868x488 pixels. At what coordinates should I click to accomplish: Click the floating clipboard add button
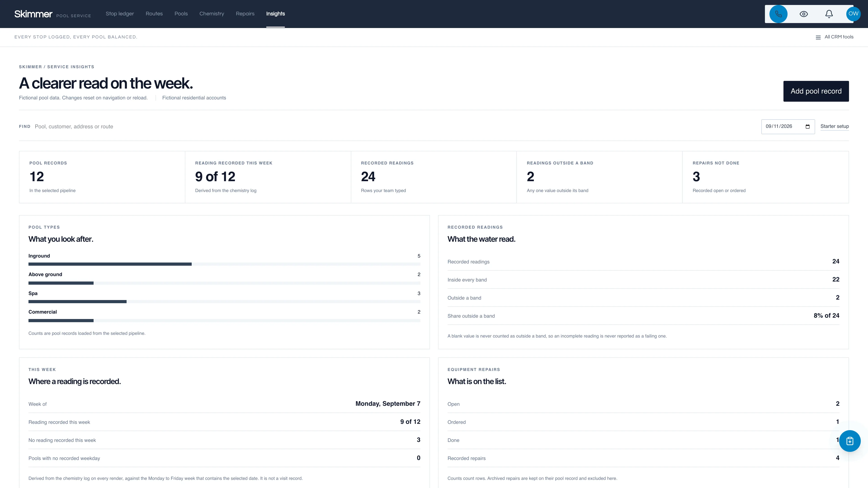pos(849,441)
